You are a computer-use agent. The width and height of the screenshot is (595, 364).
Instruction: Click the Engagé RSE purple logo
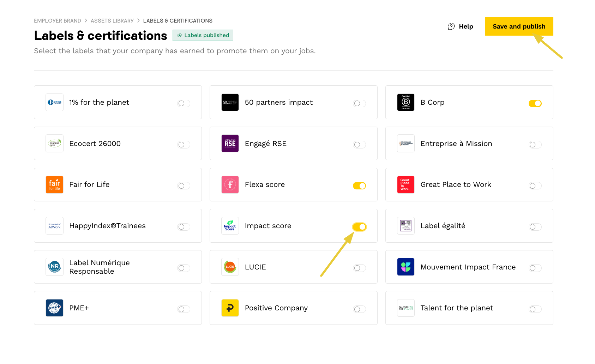230,144
